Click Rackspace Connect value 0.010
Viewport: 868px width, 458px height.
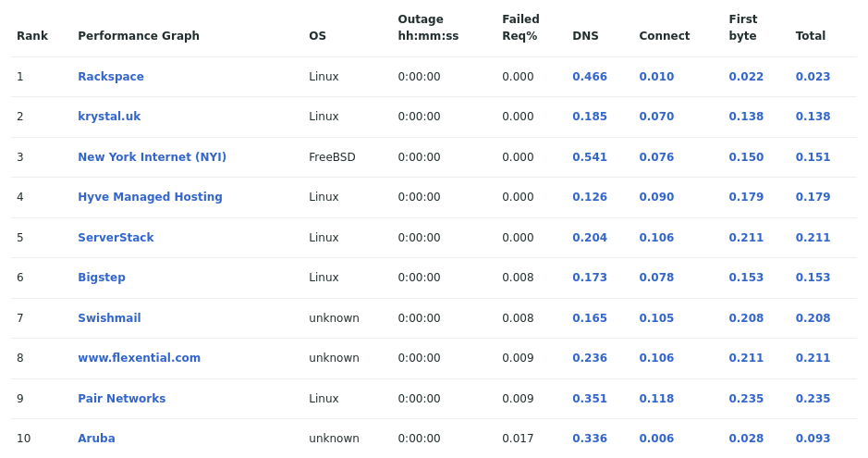(656, 77)
